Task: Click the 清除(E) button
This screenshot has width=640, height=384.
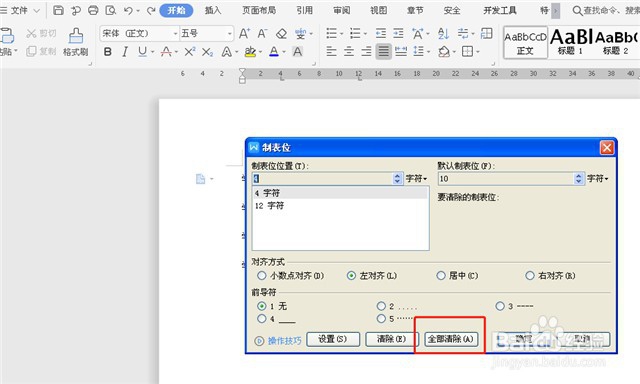Action: click(392, 339)
